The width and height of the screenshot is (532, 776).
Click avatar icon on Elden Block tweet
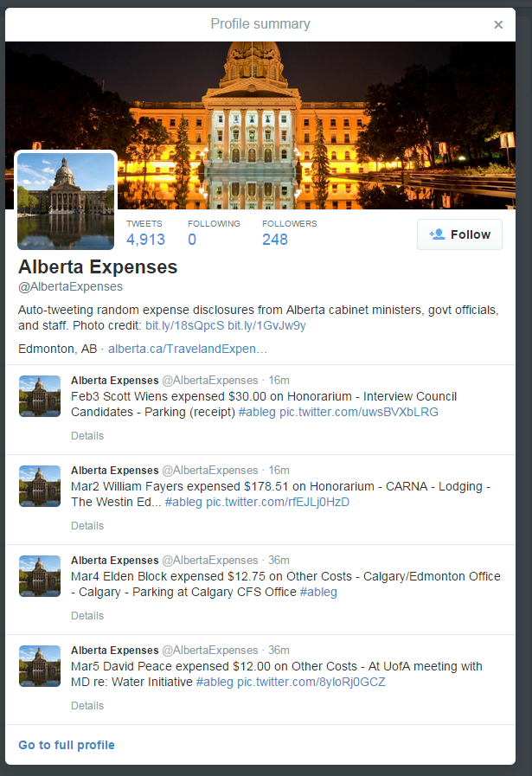point(40,576)
